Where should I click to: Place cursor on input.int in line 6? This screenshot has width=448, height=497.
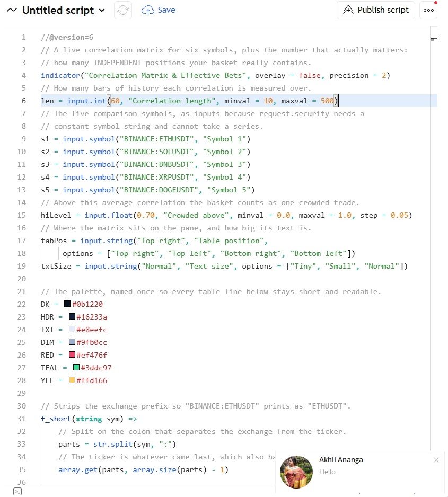(86, 101)
